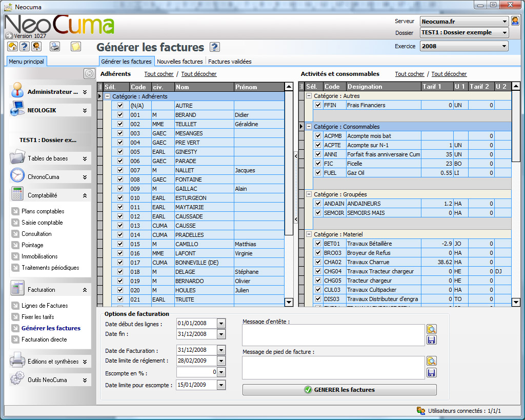Expand the ChronoCuma sidebar section chevron

(85, 177)
